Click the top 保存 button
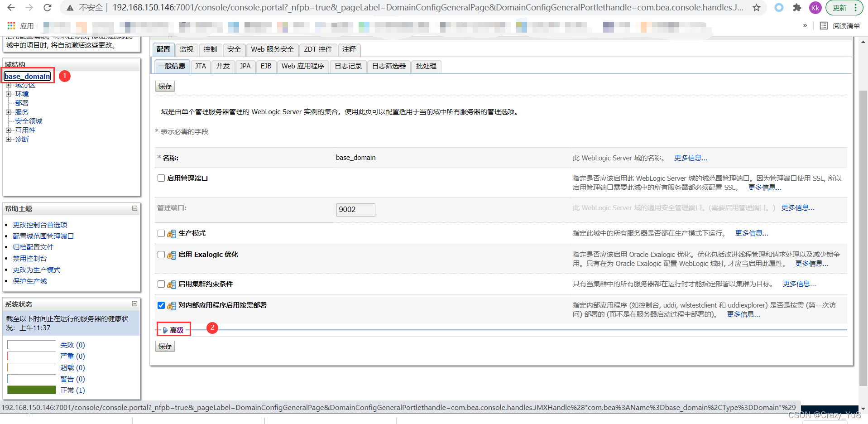 (x=165, y=86)
